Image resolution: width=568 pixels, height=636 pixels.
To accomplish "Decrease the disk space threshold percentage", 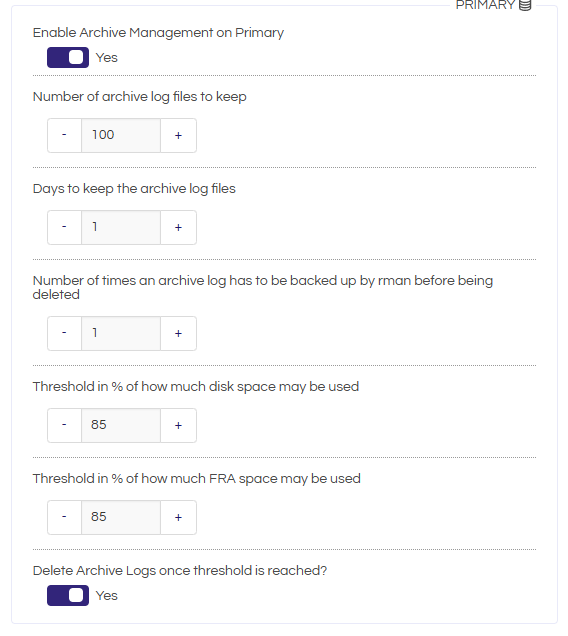I will [x=65, y=425].
